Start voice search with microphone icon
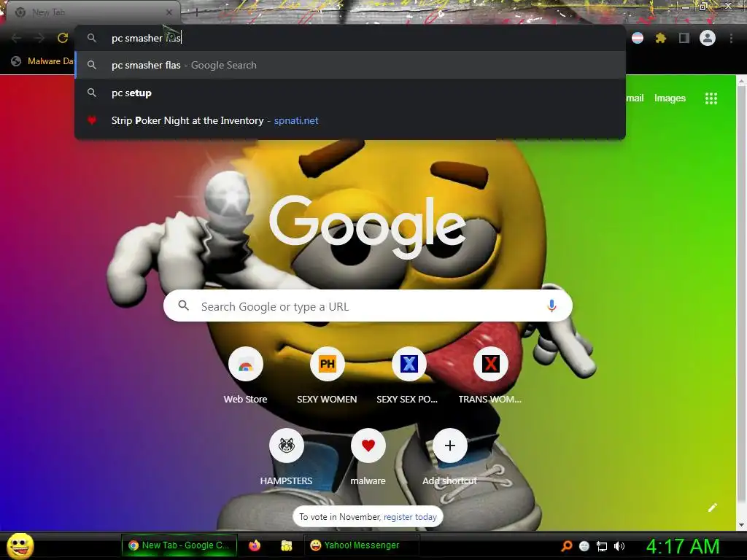The image size is (747, 560). (x=551, y=306)
